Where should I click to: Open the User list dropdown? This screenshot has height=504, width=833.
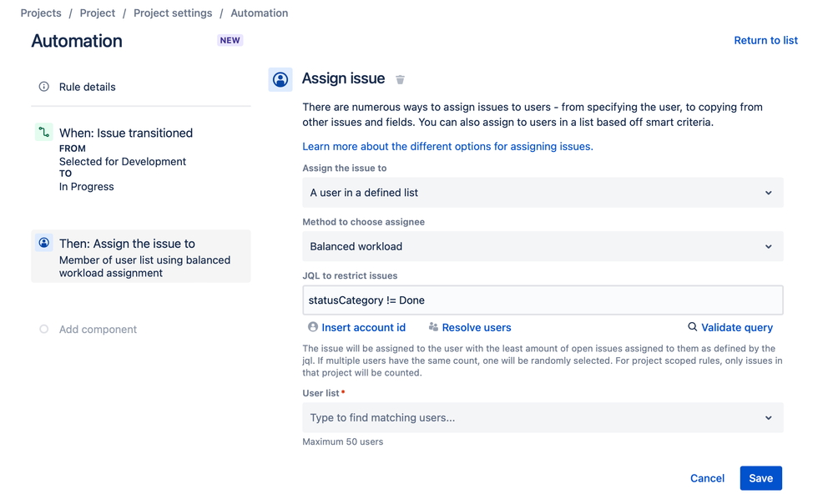pos(543,418)
